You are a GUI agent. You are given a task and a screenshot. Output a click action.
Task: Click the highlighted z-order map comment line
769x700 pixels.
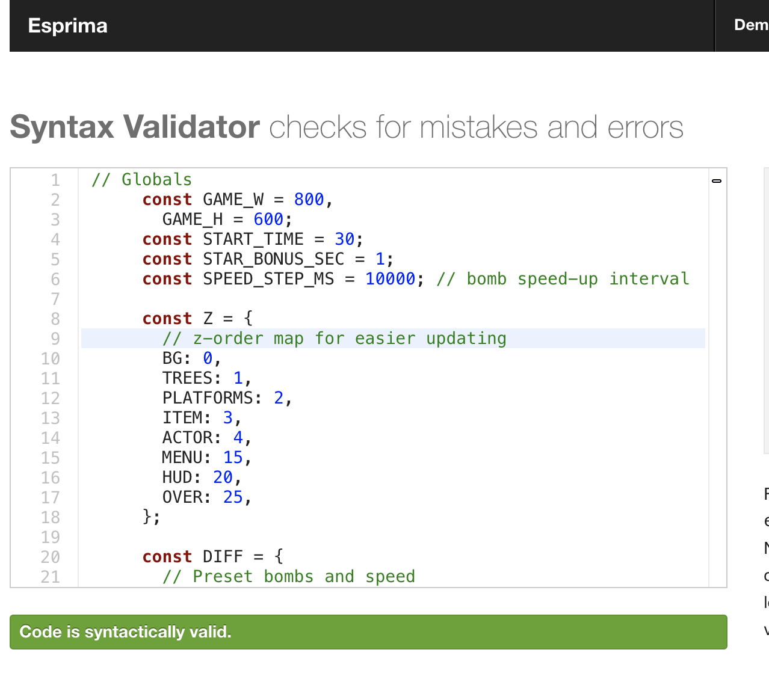334,339
